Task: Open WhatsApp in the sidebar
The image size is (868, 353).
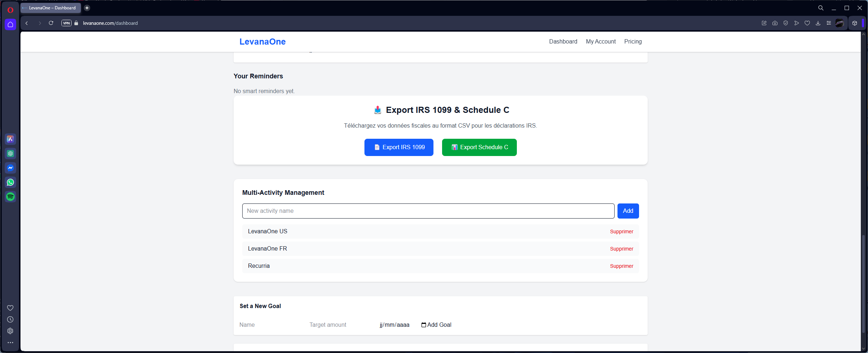Action: pos(10,182)
